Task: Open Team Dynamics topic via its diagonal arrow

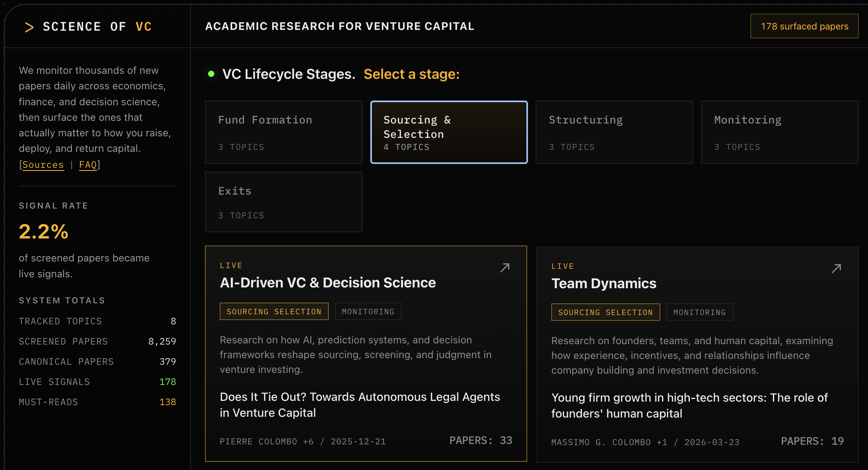Action: [x=836, y=268]
